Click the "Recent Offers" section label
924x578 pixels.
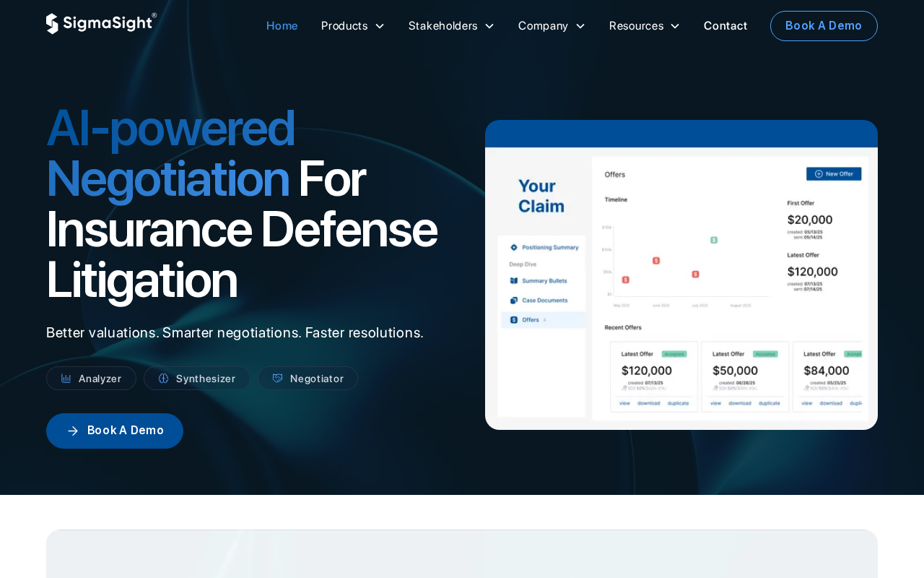(x=623, y=327)
